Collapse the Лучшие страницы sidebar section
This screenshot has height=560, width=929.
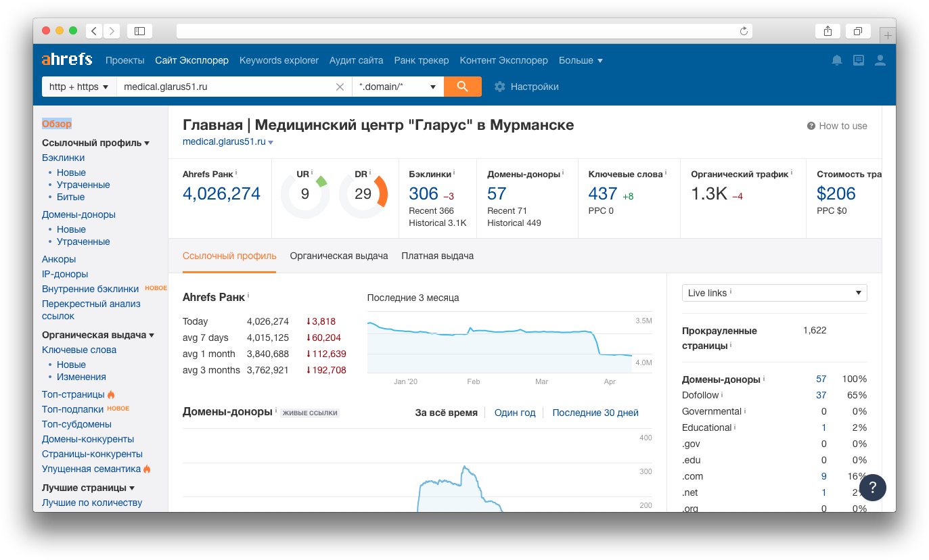tap(88, 488)
